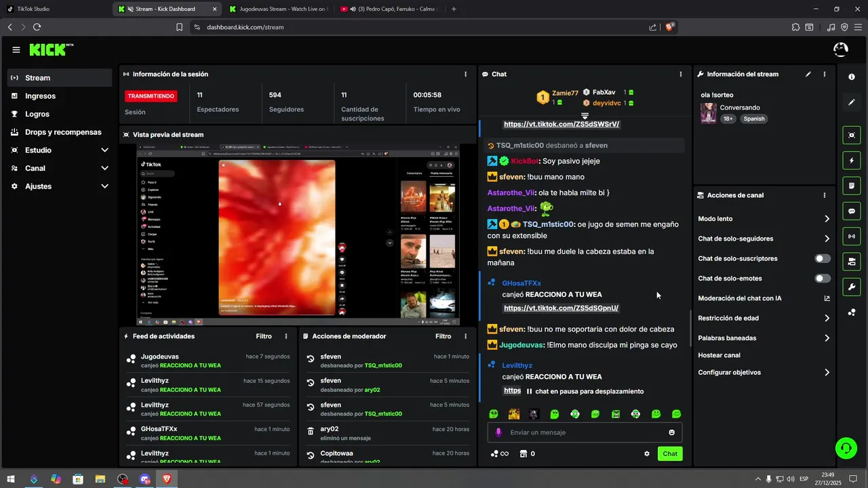Enable Chat de solo-emotes toggle
The image size is (868, 488).
pos(823,279)
